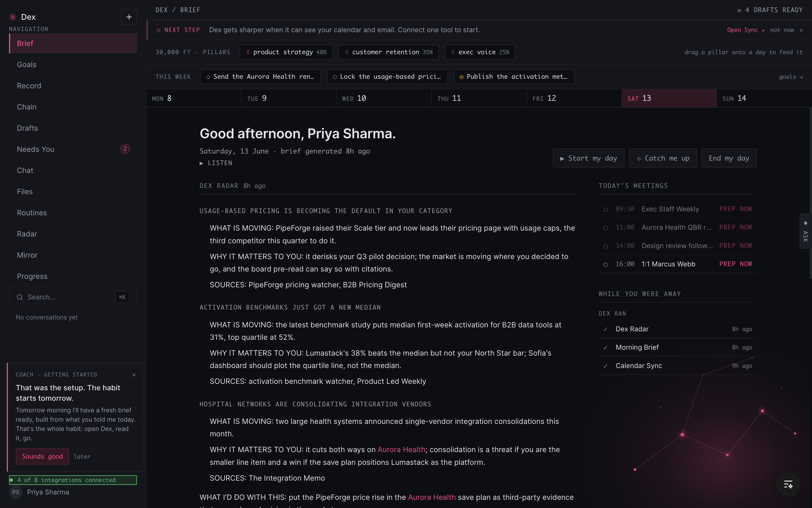Click the page vertical scrollbar
The height and width of the screenshot is (508, 812).
pyautogui.click(x=810, y=193)
